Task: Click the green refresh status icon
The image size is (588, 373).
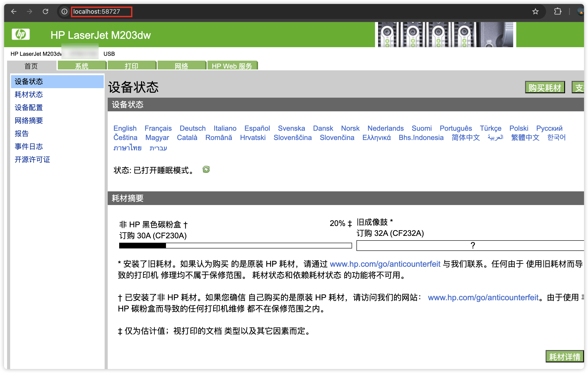Action: pyautogui.click(x=206, y=169)
